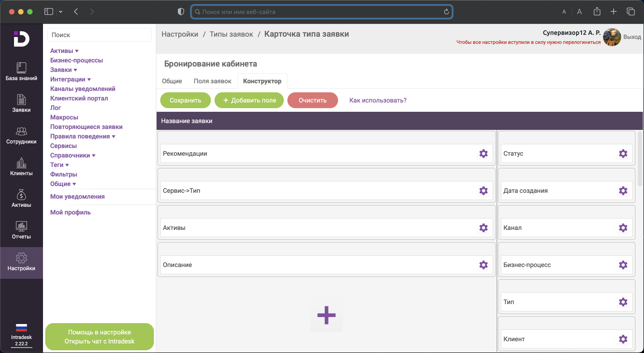The height and width of the screenshot is (353, 644).
Task: Open Клиенты section in left sidebar
Action: 21,167
